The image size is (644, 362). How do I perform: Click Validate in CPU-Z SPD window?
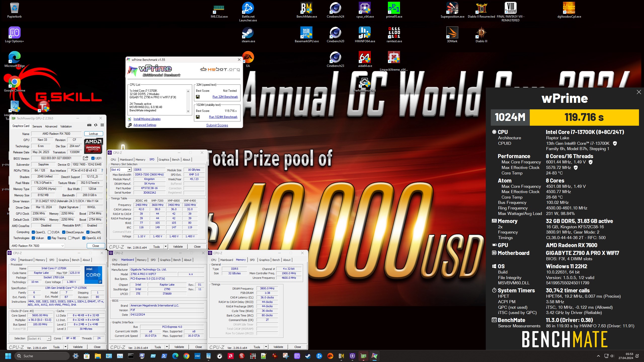click(178, 247)
